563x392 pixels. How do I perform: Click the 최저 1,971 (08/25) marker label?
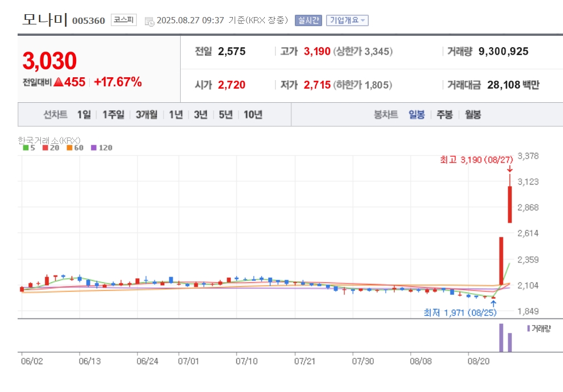coord(460,312)
